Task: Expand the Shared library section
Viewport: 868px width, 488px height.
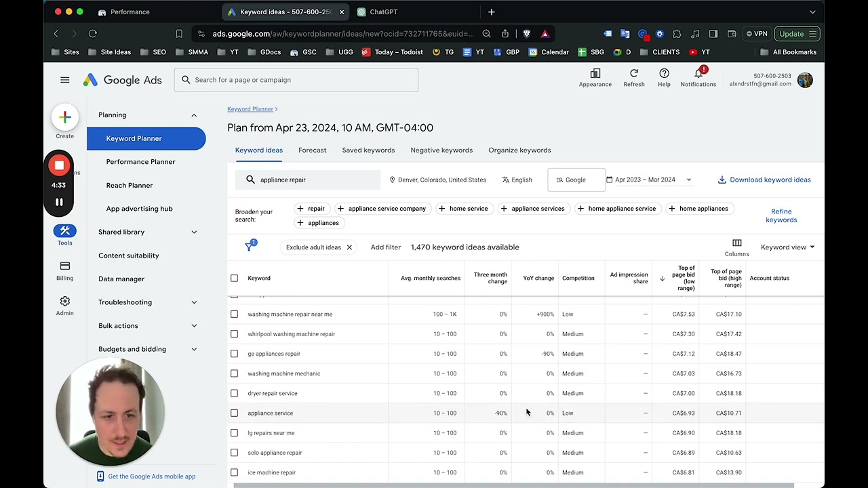Action: pyautogui.click(x=194, y=232)
